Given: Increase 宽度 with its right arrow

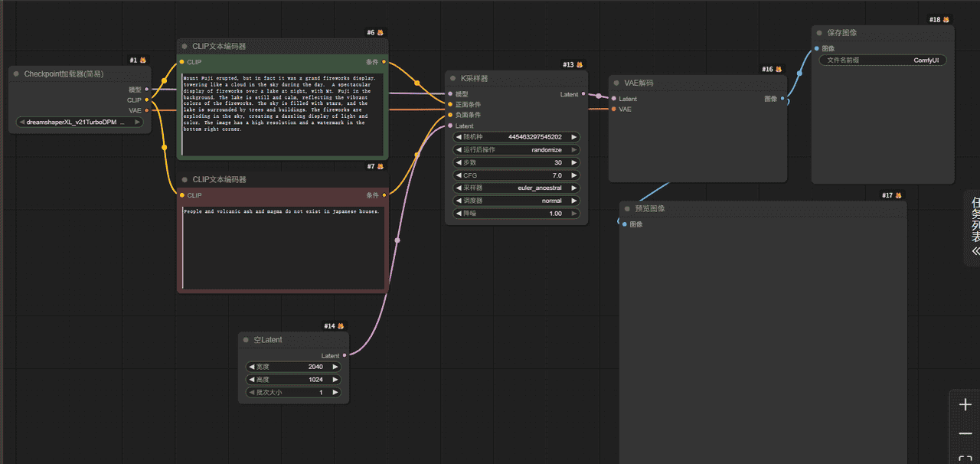Looking at the screenshot, I should 335,367.
